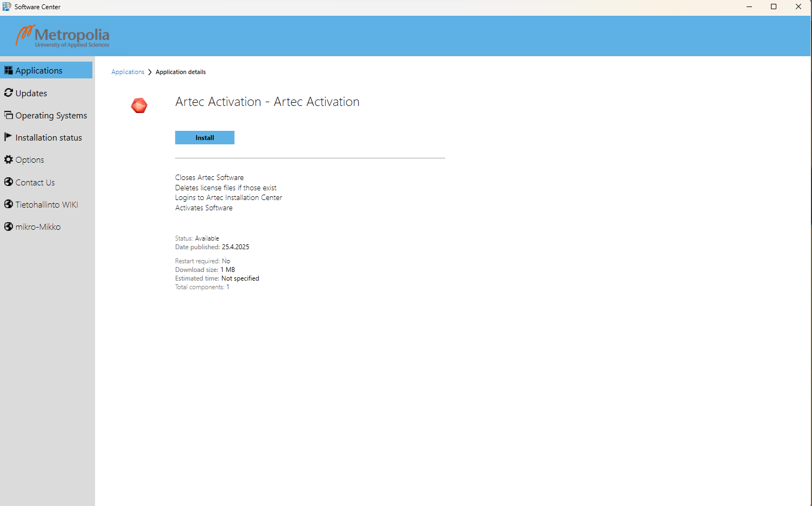
Task: Click 'Logins to Artec Installation Center' text
Action: click(229, 197)
